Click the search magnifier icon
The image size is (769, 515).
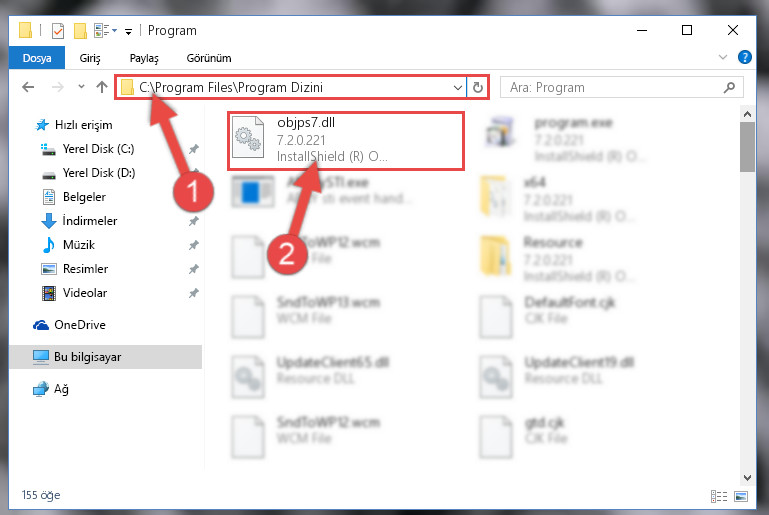tap(729, 87)
